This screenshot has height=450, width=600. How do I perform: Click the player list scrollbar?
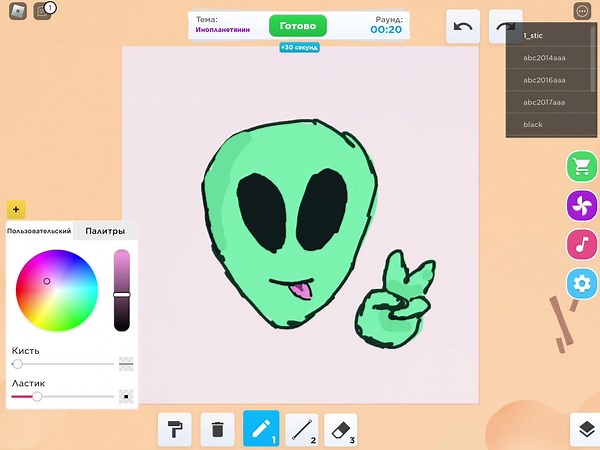click(594, 58)
